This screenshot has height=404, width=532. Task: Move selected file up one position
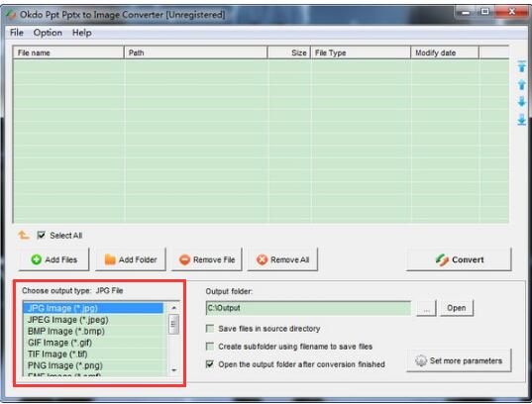pos(521,84)
